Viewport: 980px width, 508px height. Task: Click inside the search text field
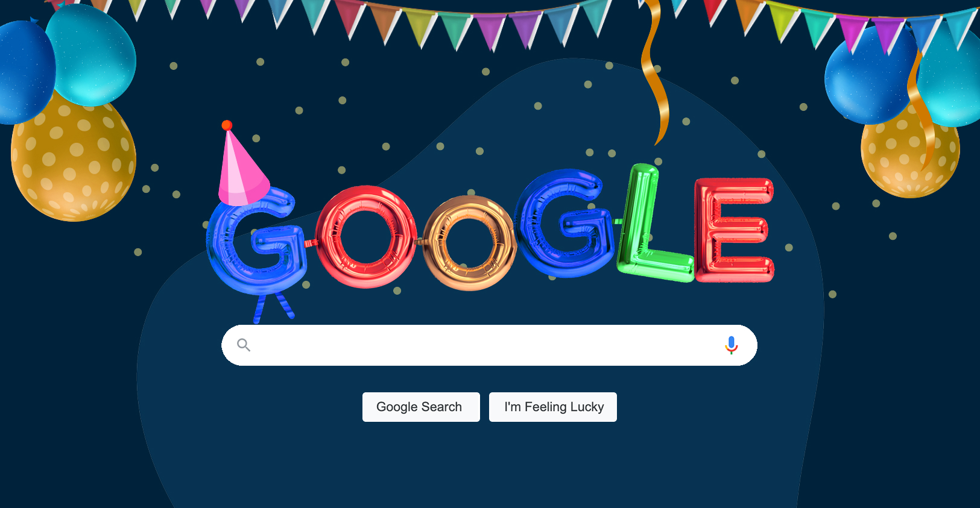tap(489, 345)
